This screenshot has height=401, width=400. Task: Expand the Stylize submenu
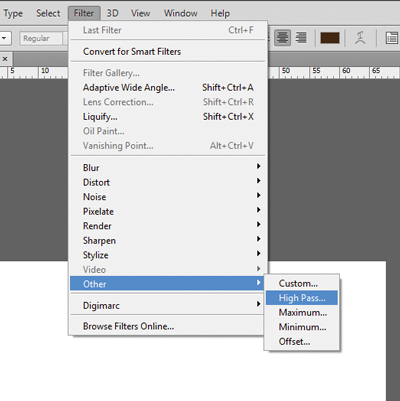coord(168,255)
